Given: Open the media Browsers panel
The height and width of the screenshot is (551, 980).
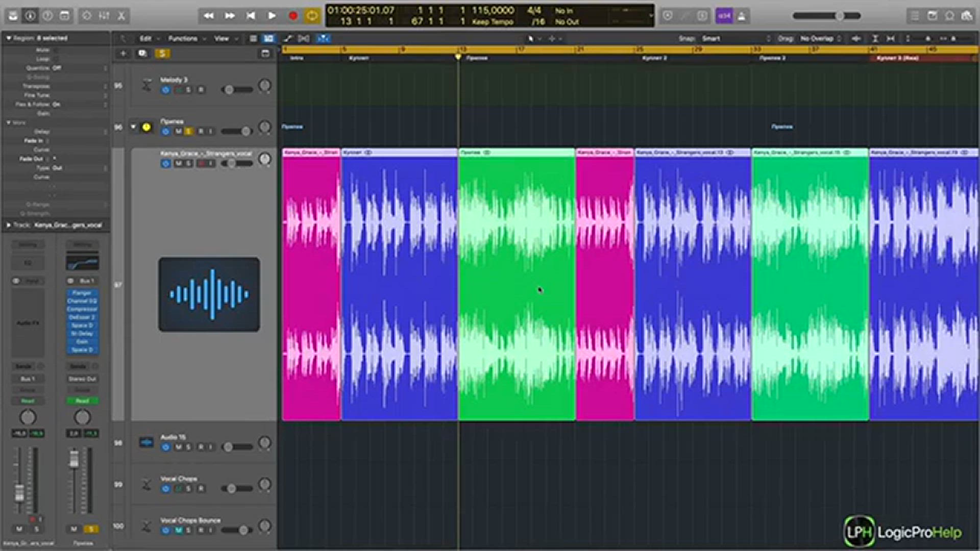Looking at the screenshot, I should point(967,16).
